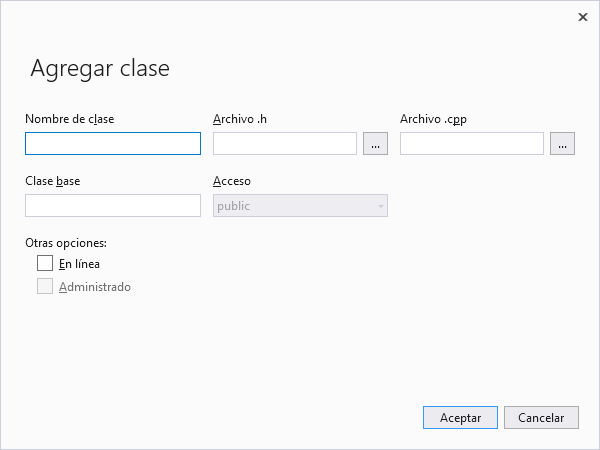
Task: Toggle the Administrado checkbox
Action: coord(44,287)
